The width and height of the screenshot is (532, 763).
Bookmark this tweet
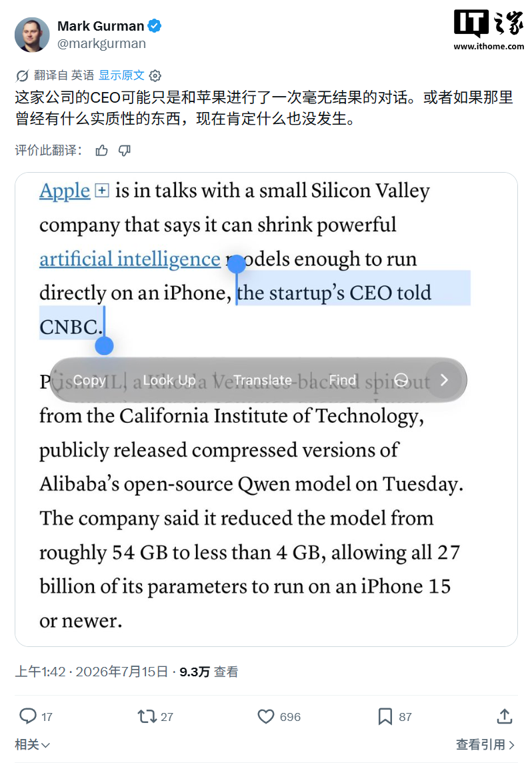coord(385,716)
